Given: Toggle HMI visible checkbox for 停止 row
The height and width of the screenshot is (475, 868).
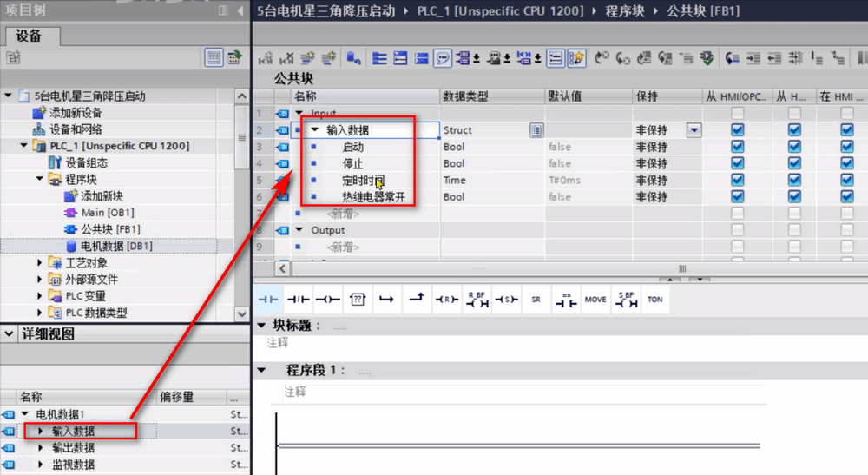Looking at the screenshot, I should click(794, 163).
